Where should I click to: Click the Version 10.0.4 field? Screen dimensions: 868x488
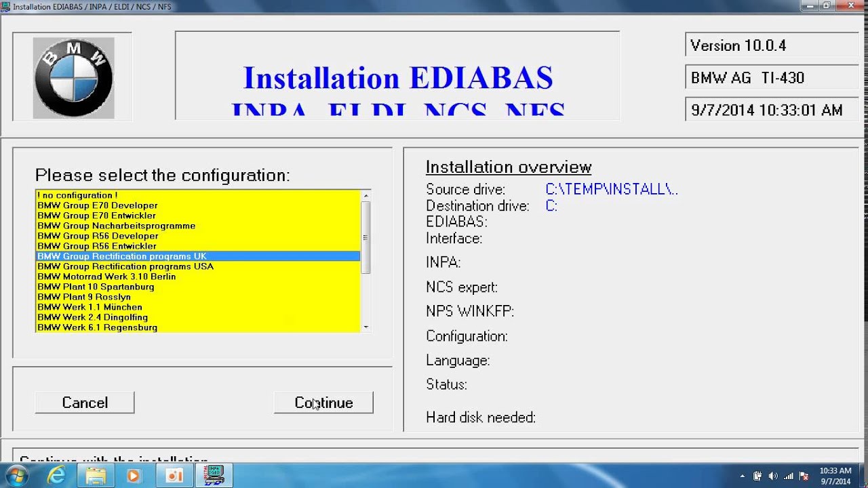click(772, 46)
